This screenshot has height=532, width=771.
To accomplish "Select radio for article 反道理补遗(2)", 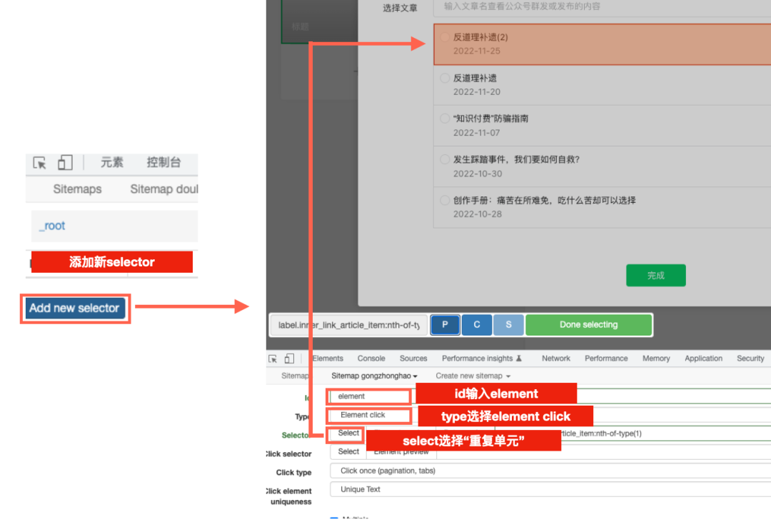I will (x=445, y=37).
